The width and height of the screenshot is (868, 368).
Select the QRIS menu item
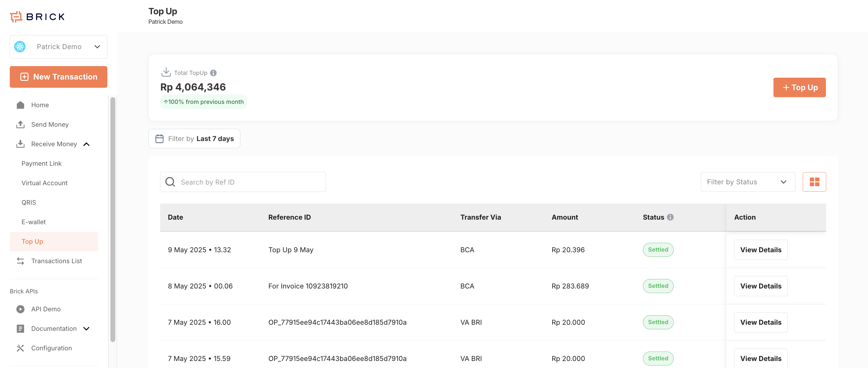(29, 202)
